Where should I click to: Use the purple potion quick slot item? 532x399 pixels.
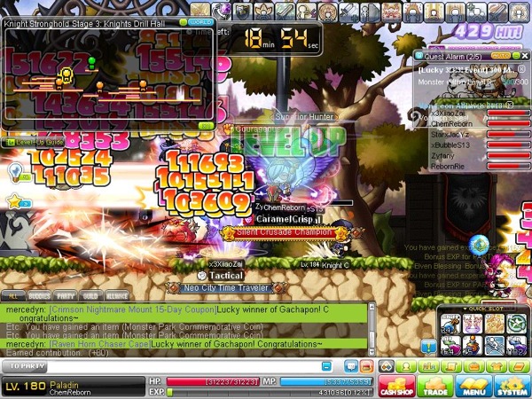[x=517, y=346]
